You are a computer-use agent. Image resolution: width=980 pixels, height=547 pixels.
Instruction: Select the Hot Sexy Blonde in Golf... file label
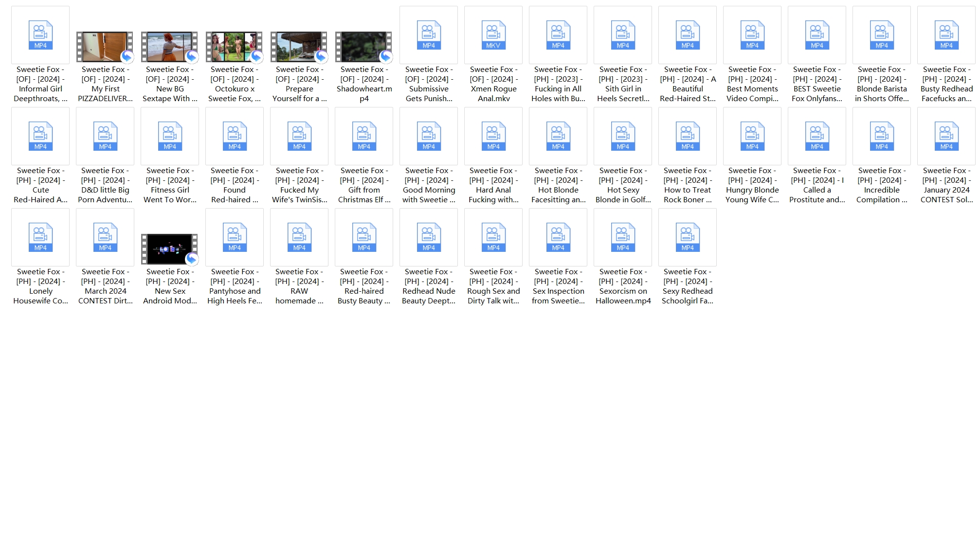[623, 185]
